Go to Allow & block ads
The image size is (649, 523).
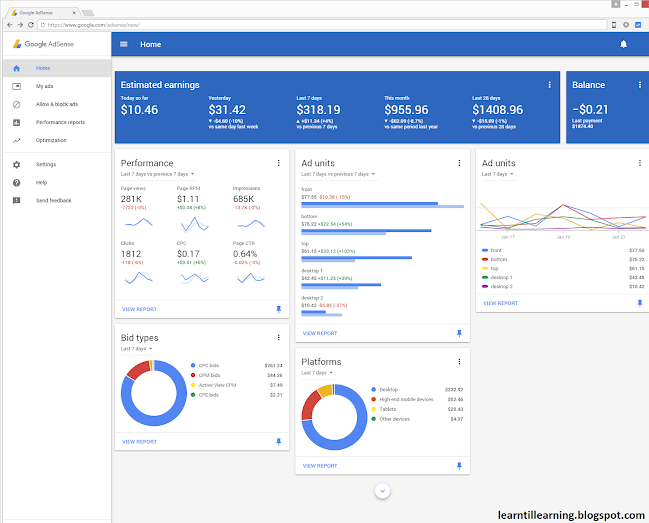click(x=57, y=104)
